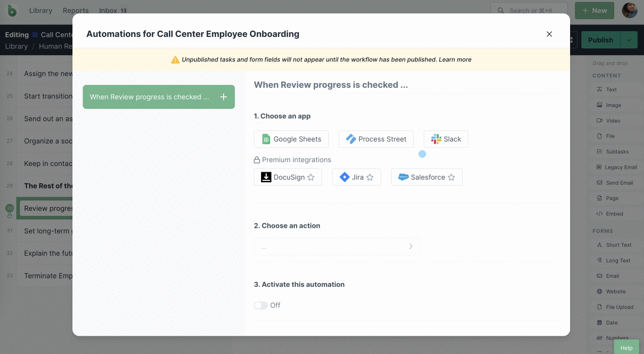Open the Choose an action dropdown
644x354 pixels.
[336, 247]
